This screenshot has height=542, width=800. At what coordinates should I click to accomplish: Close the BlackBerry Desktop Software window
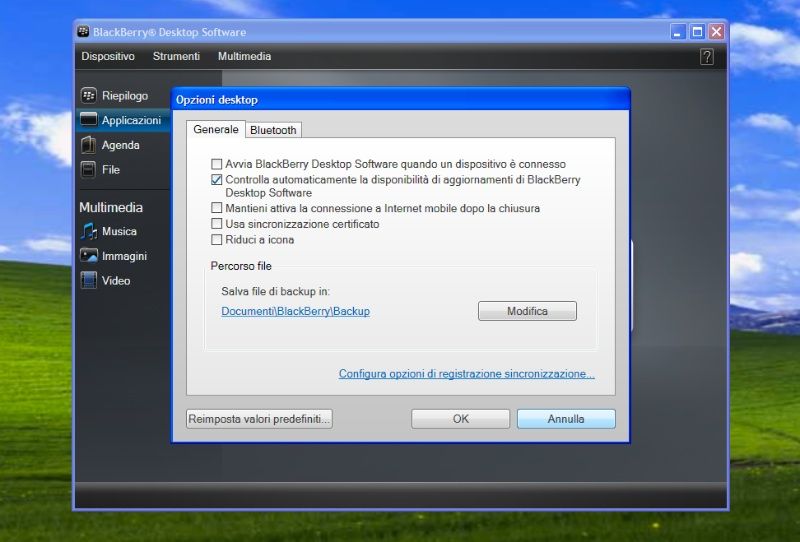[x=716, y=32]
